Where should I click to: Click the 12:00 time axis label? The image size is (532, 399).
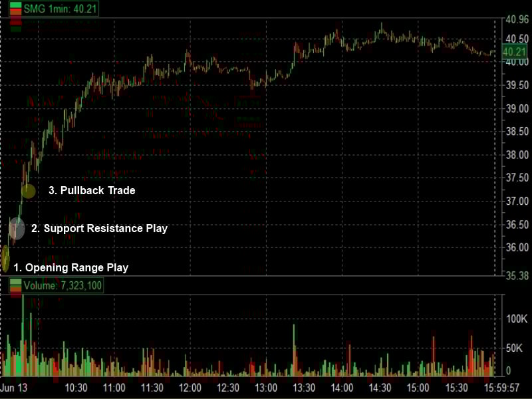click(190, 388)
